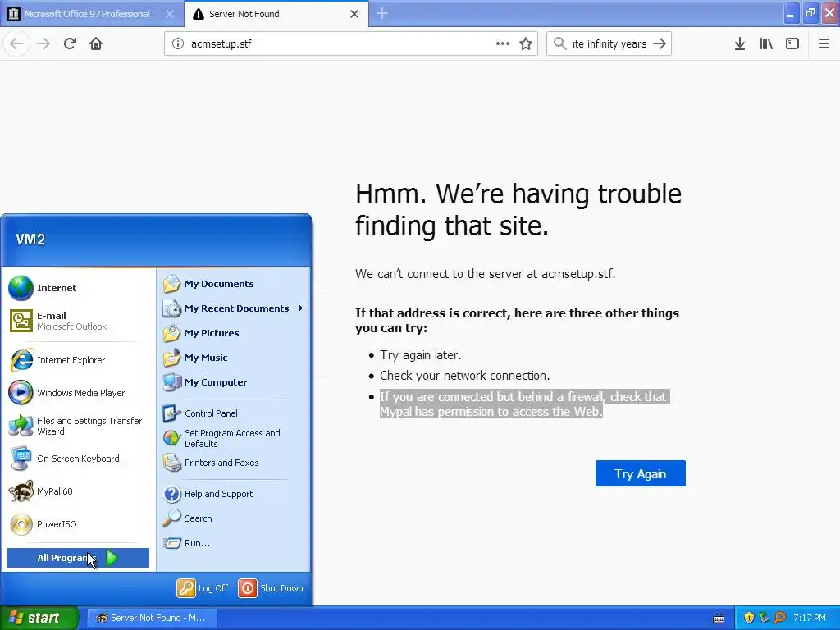Select Server Not Found taskbar button
840x630 pixels.
pyautogui.click(x=152, y=618)
